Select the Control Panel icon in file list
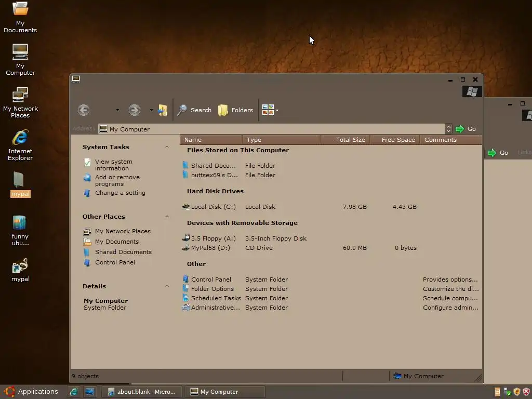532x399 pixels. [185, 279]
